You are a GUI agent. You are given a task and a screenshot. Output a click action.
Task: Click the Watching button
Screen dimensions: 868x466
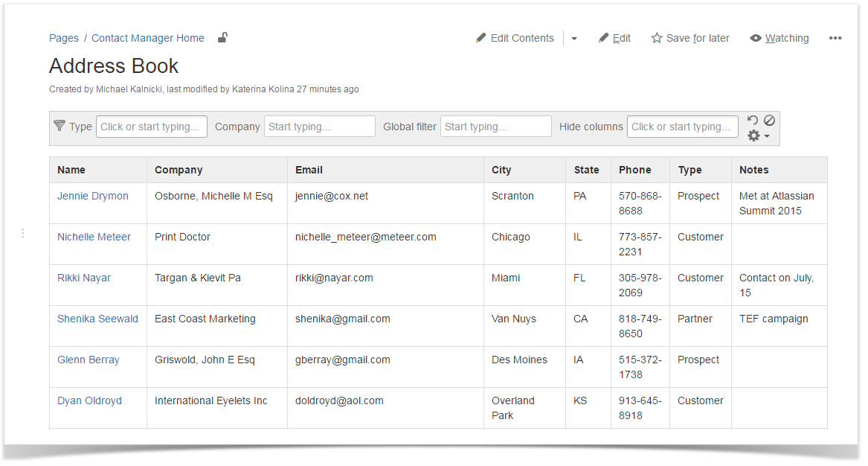tap(779, 38)
